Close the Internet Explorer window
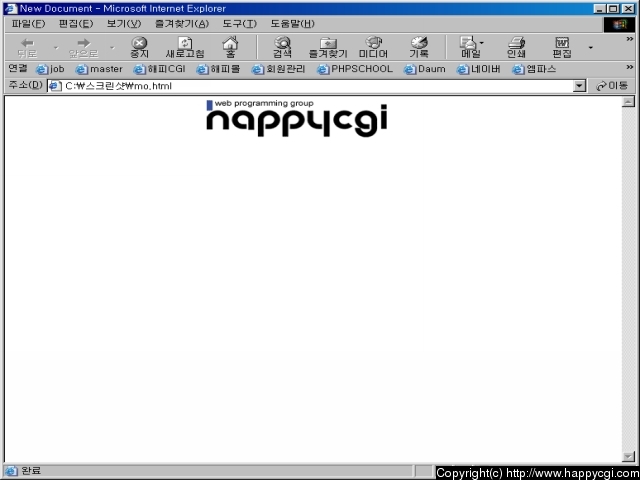640x480 pixels. click(x=627, y=9)
